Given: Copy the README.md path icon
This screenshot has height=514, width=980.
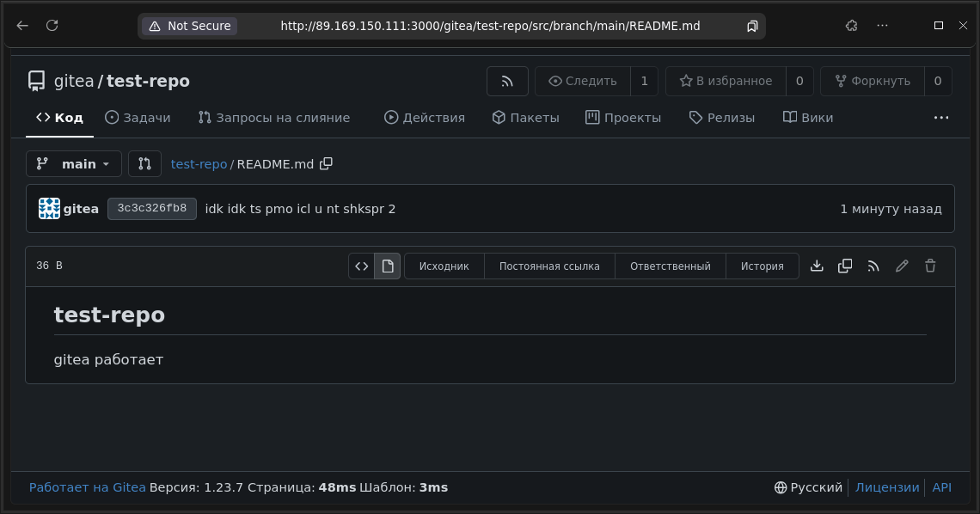Looking at the screenshot, I should 326,164.
